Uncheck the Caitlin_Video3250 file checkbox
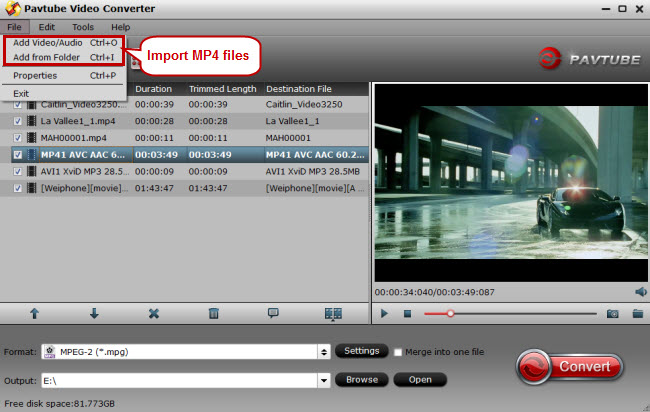Image resolution: width=650 pixels, height=412 pixels. point(17,104)
